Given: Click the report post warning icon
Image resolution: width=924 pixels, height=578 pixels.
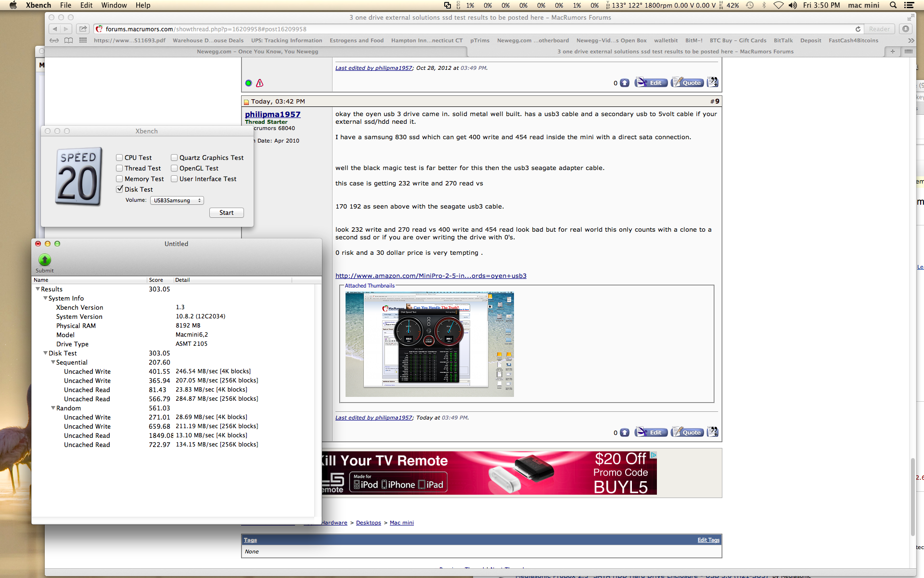Looking at the screenshot, I should (x=259, y=83).
